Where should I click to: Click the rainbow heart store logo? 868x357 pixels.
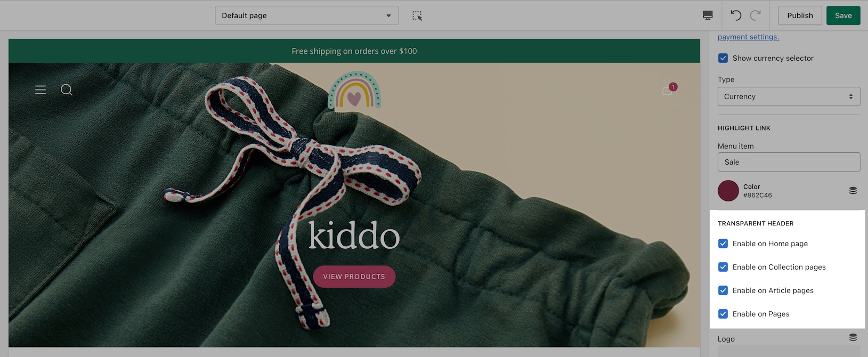[354, 91]
